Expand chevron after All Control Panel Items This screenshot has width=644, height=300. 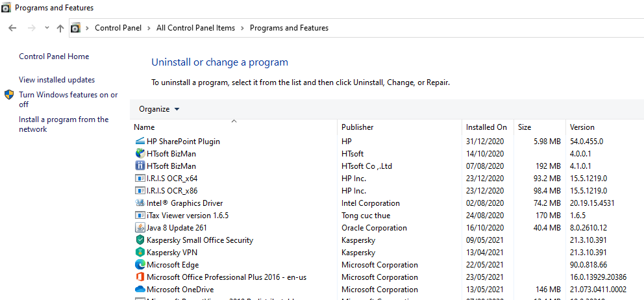[x=242, y=28]
